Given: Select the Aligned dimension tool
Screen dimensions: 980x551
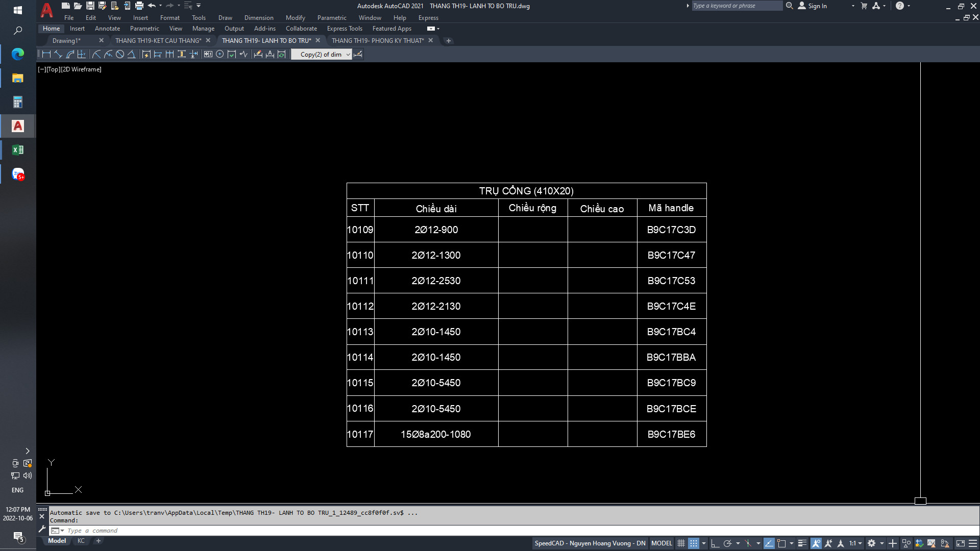Looking at the screenshot, I should [x=58, y=54].
